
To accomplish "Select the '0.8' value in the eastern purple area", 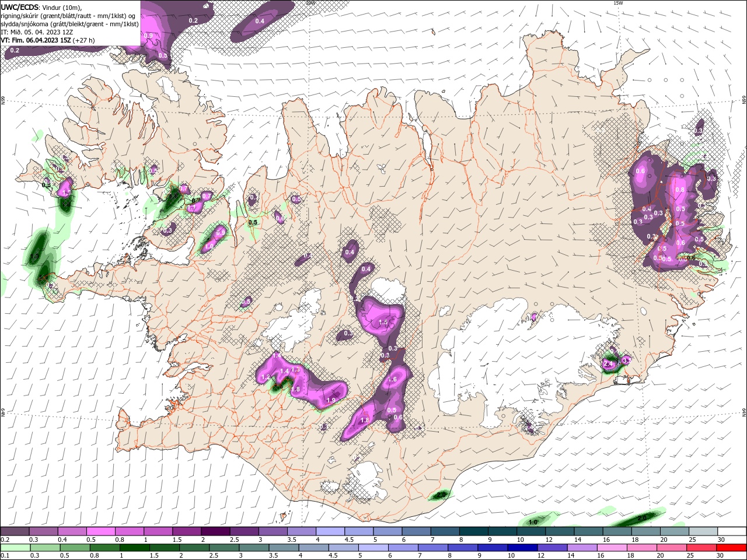I will tap(680, 190).
